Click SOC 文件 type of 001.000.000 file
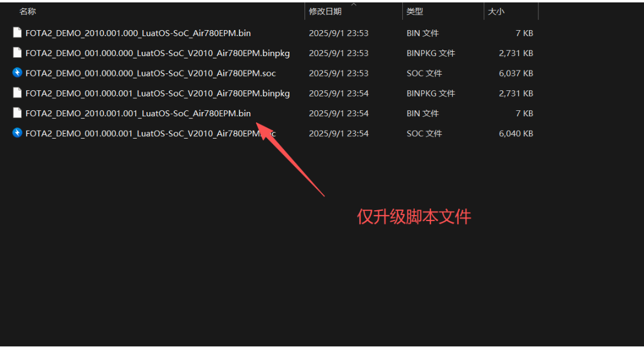This screenshot has height=347, width=644. pyautogui.click(x=425, y=73)
